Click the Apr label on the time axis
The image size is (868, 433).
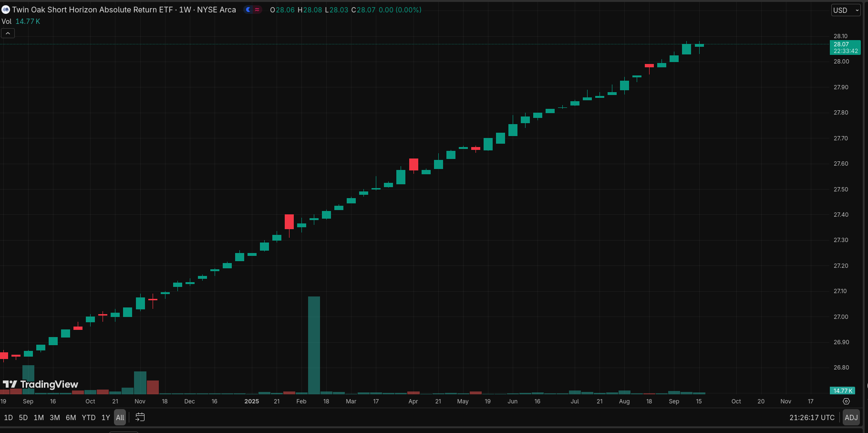point(413,401)
